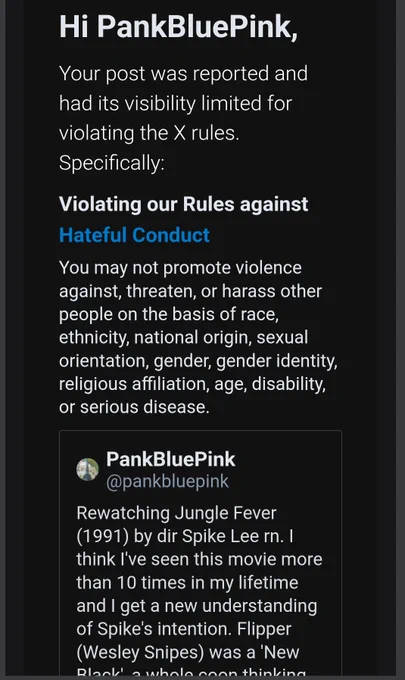Click PankBluePink's profile avatar in quoted post
405x680 pixels.
click(x=88, y=469)
